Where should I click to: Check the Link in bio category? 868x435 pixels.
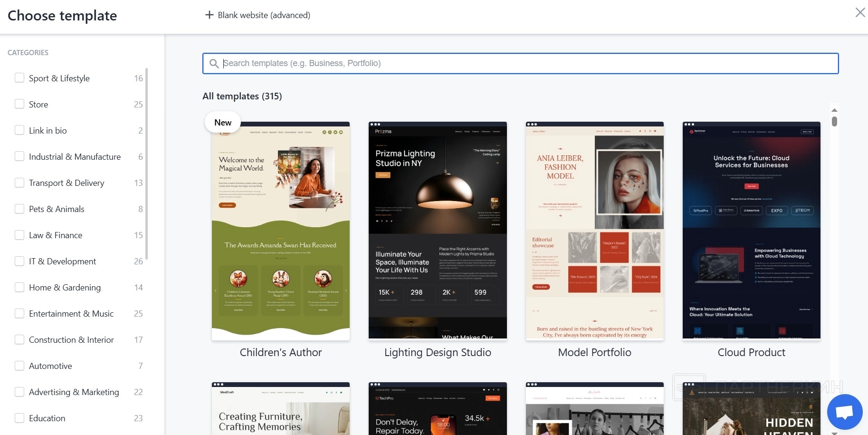pyautogui.click(x=19, y=130)
